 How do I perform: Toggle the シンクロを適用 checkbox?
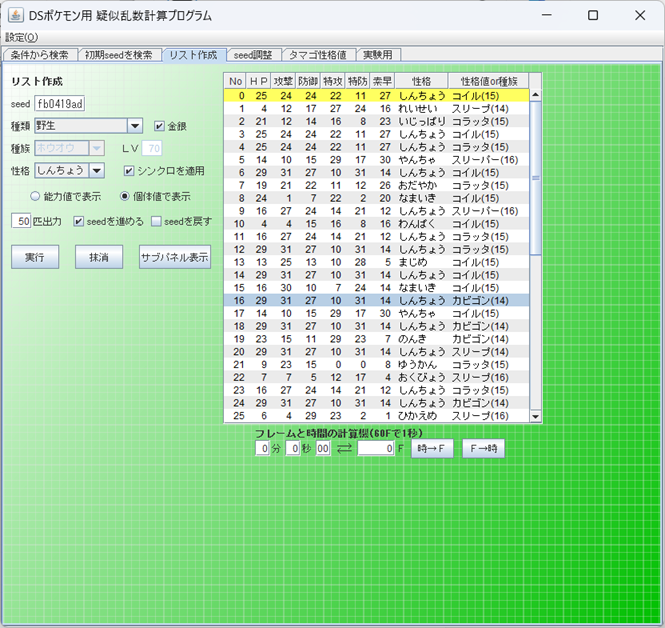coord(129,171)
